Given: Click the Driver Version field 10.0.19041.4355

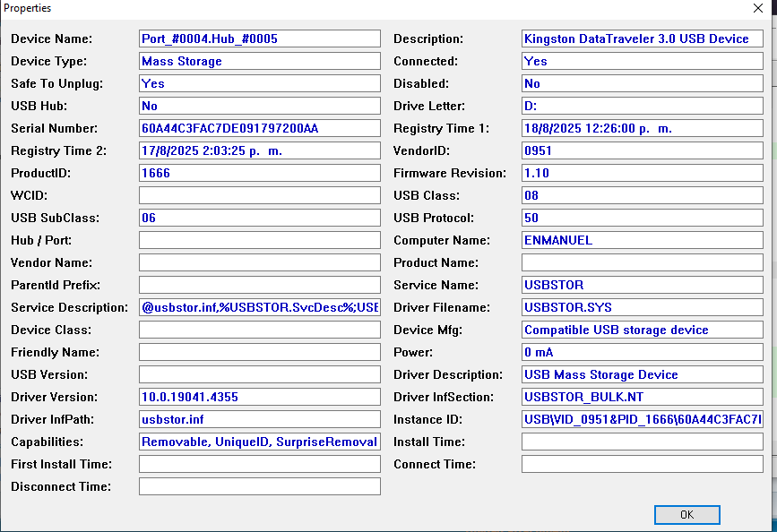Looking at the screenshot, I should [x=260, y=397].
